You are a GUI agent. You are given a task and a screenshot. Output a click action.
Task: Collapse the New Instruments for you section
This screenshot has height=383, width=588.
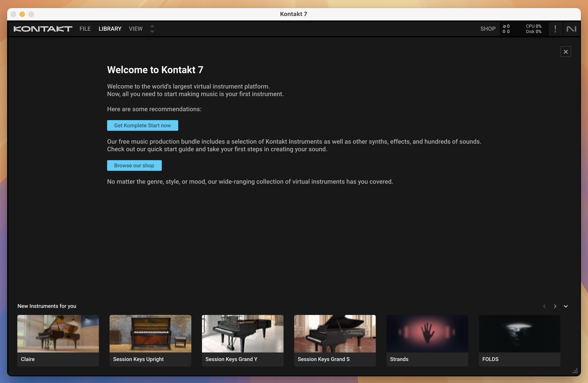click(x=566, y=306)
